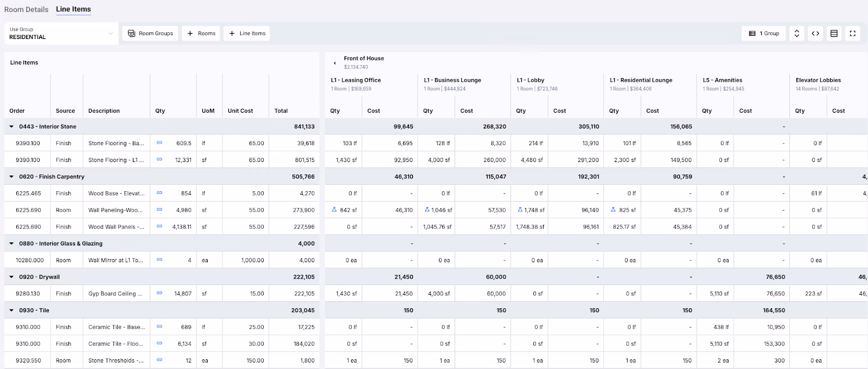
Task: Collapse the 0443 - Interior Stone section
Action: (11, 126)
